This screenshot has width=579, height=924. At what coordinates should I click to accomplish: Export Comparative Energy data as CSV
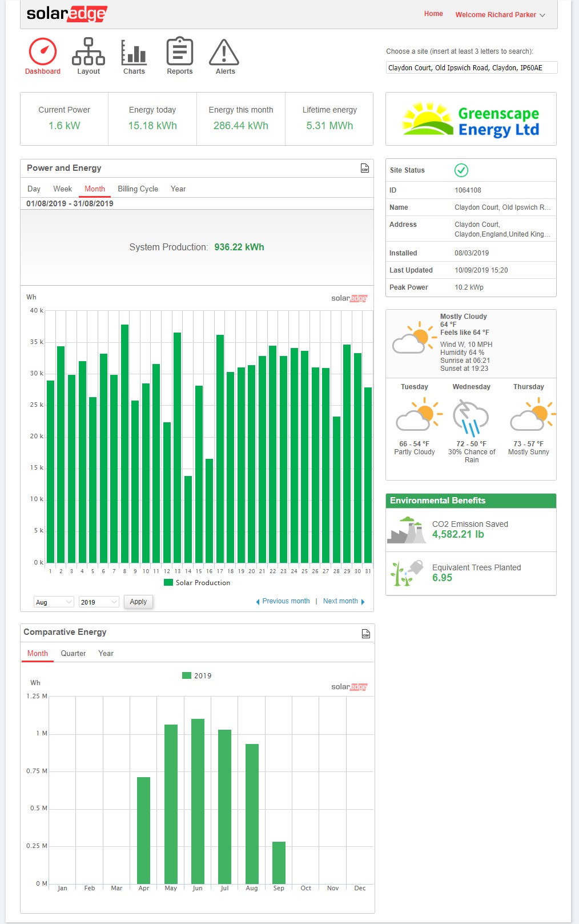click(366, 633)
